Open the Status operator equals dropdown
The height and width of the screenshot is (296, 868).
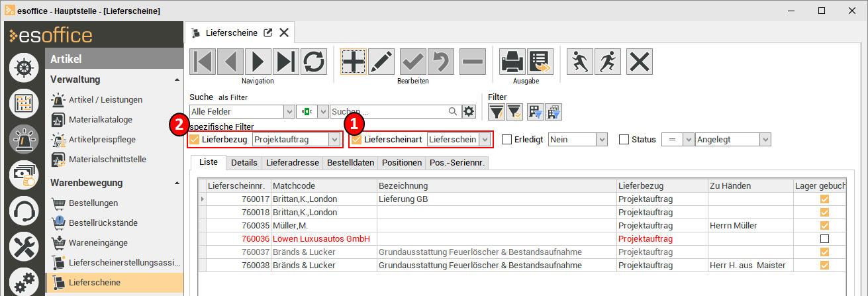click(689, 140)
